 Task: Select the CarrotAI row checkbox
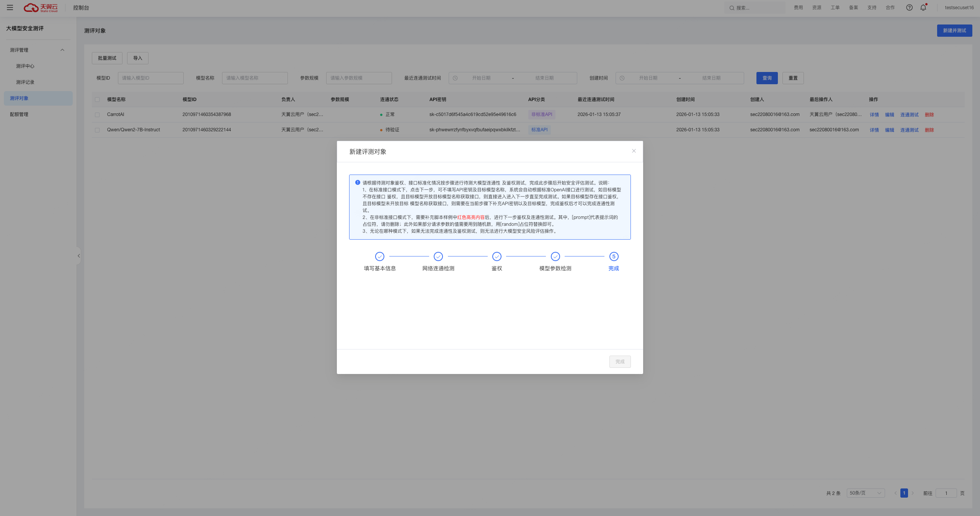click(x=97, y=115)
